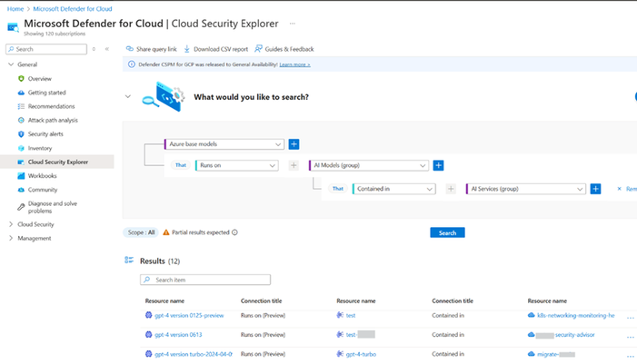This screenshot has width=637, height=364.
Task: Click the Diagnose wrench icon
Action: click(21, 207)
